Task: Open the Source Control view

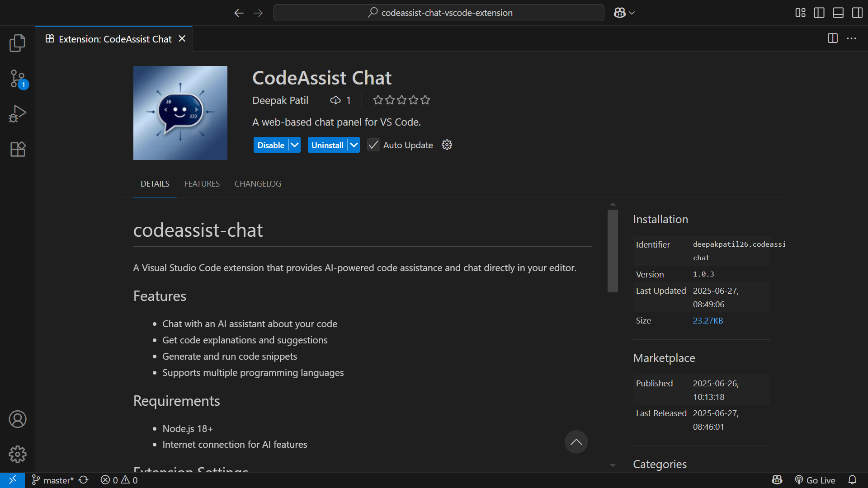Action: coord(17,78)
